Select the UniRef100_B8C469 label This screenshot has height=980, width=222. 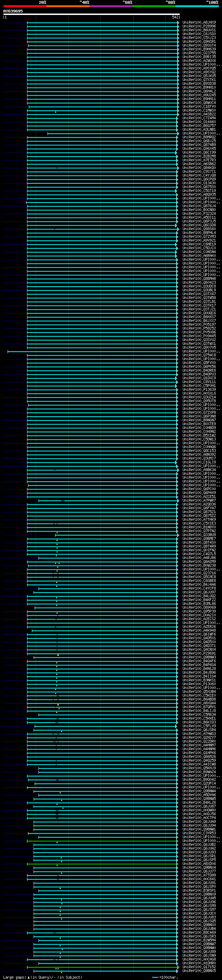199,932
